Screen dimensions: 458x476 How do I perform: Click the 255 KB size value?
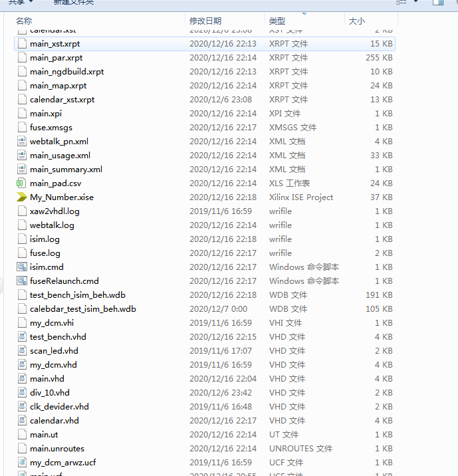(379, 58)
